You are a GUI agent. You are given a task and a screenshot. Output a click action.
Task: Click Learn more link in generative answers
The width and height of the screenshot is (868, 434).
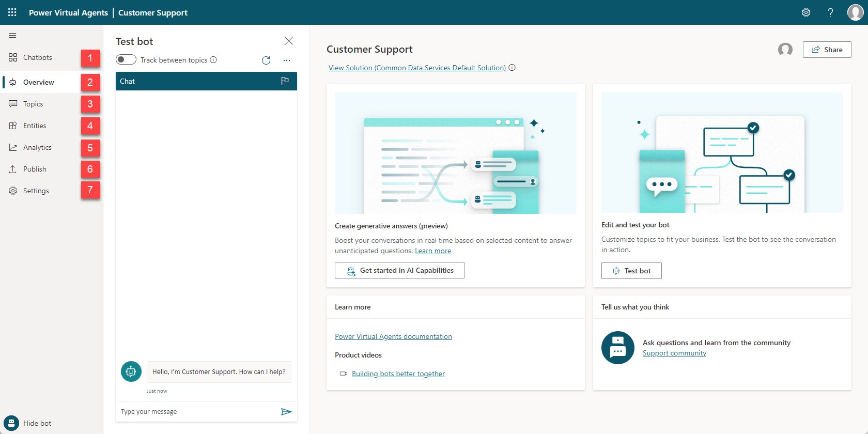pyautogui.click(x=433, y=251)
